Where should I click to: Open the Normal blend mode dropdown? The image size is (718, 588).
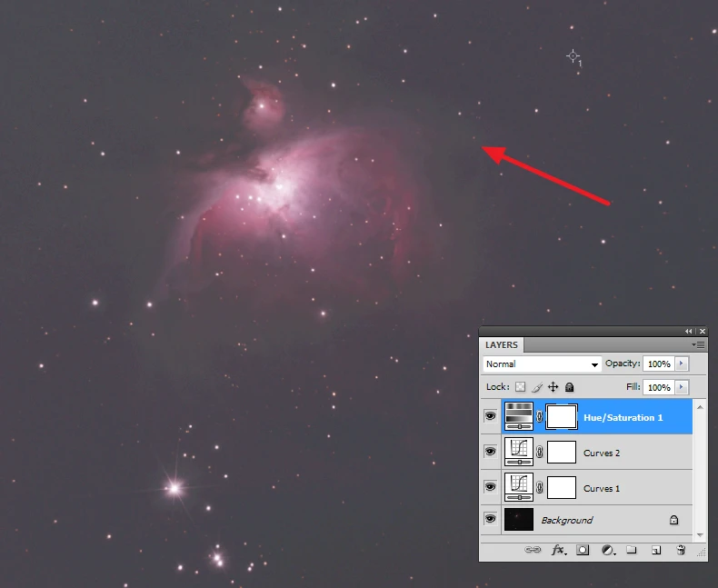tap(542, 364)
